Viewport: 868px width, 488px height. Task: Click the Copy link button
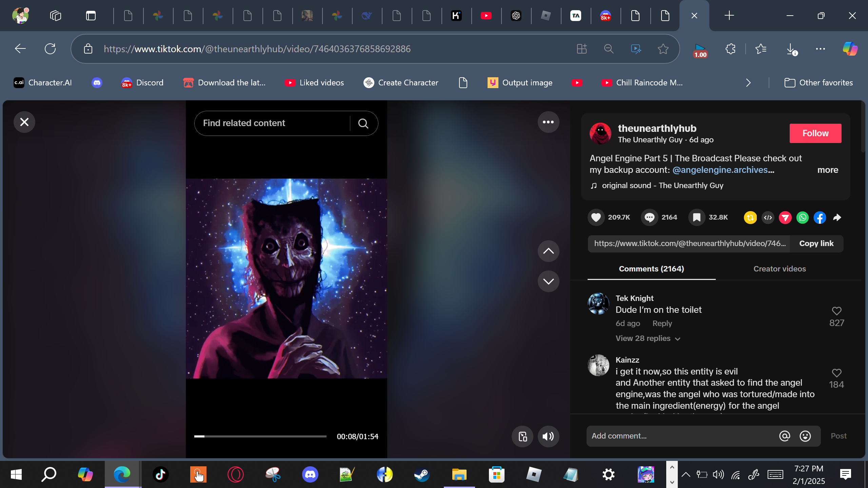(816, 243)
